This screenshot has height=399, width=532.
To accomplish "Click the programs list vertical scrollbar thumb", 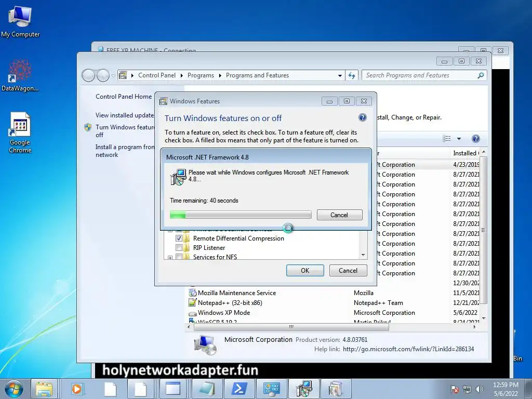I will pyautogui.click(x=484, y=230).
